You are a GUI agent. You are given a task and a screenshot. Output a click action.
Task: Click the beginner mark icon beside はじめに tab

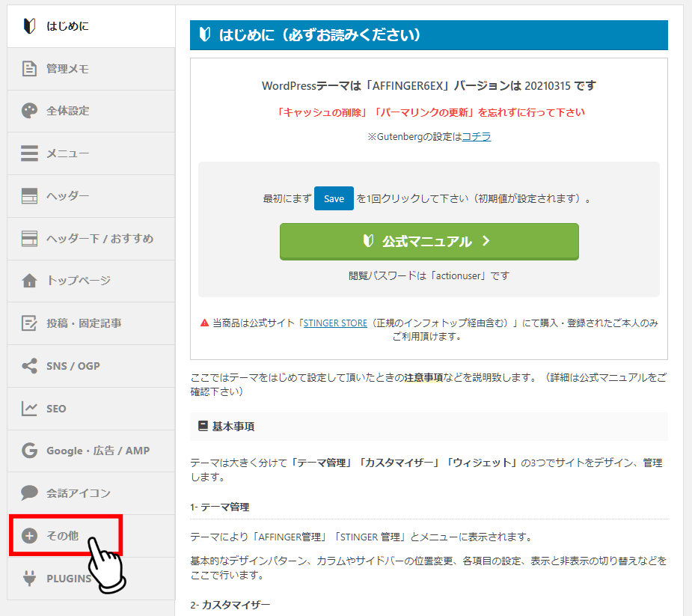click(x=29, y=26)
